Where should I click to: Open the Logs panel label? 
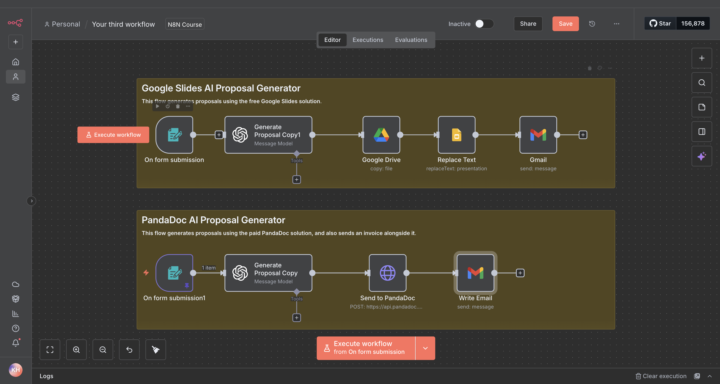(x=46, y=376)
